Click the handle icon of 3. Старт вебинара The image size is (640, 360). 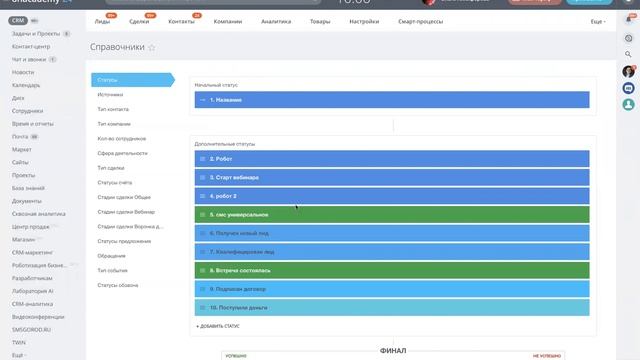[x=202, y=178]
